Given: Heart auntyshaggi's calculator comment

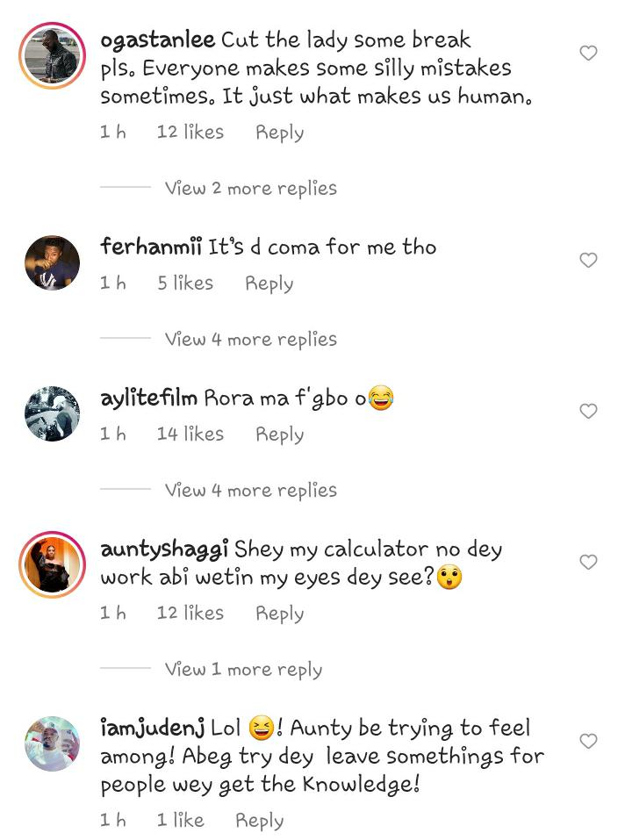Looking at the screenshot, I should (588, 563).
